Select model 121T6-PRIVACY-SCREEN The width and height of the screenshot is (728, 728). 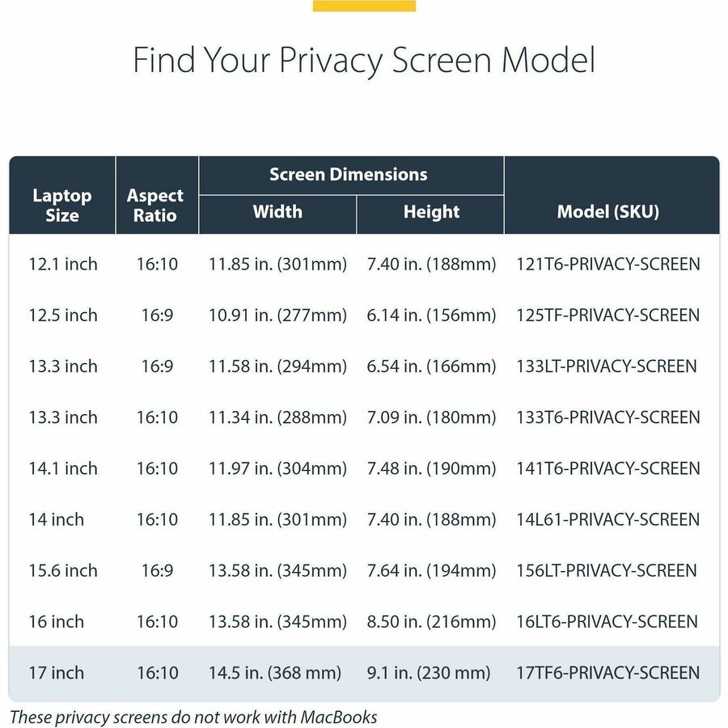pyautogui.click(x=607, y=265)
